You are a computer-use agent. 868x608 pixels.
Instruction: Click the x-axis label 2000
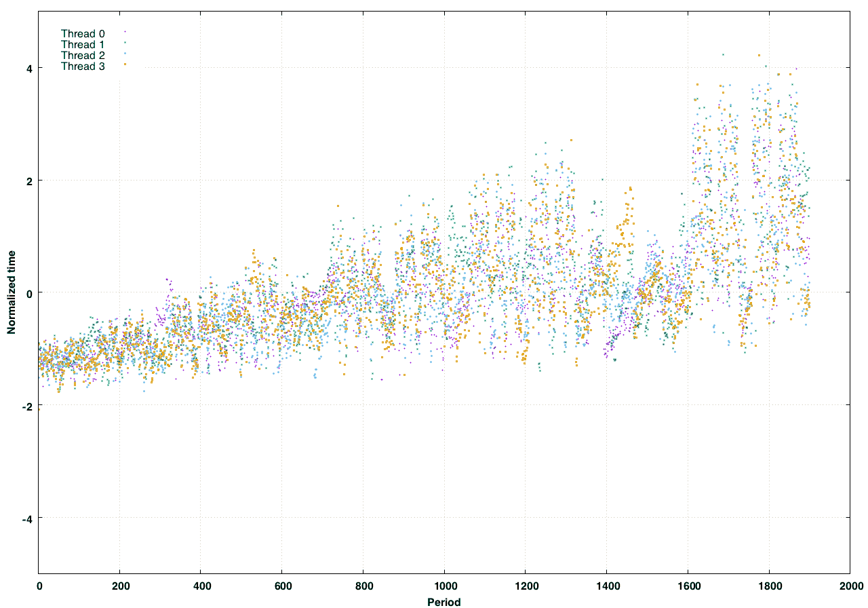pyautogui.click(x=850, y=585)
